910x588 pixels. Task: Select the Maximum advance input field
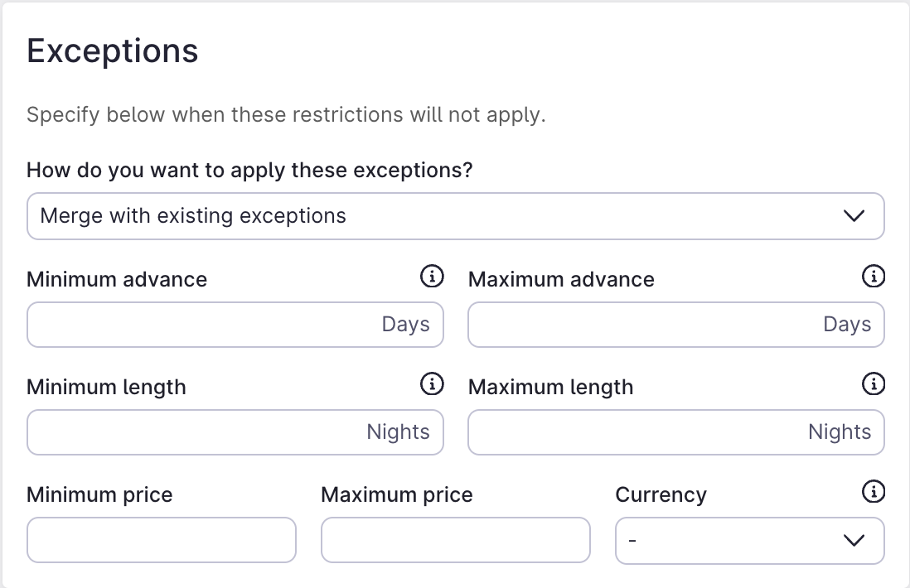coord(646,325)
